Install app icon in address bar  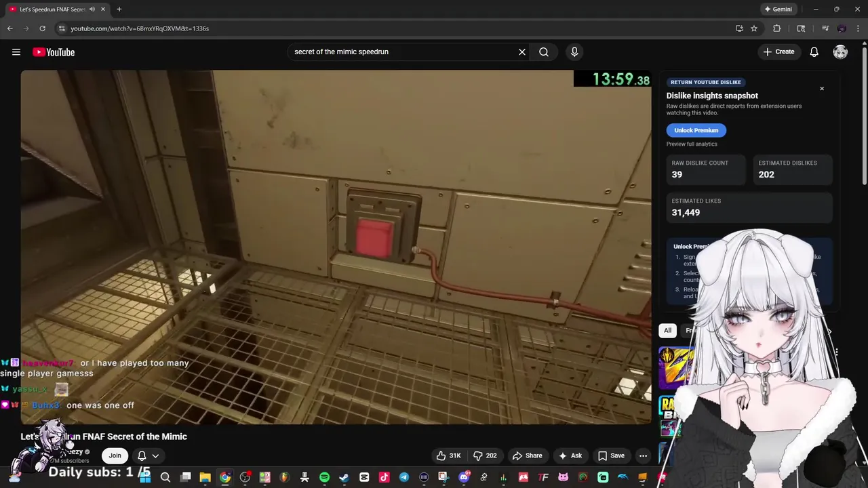[x=739, y=28]
